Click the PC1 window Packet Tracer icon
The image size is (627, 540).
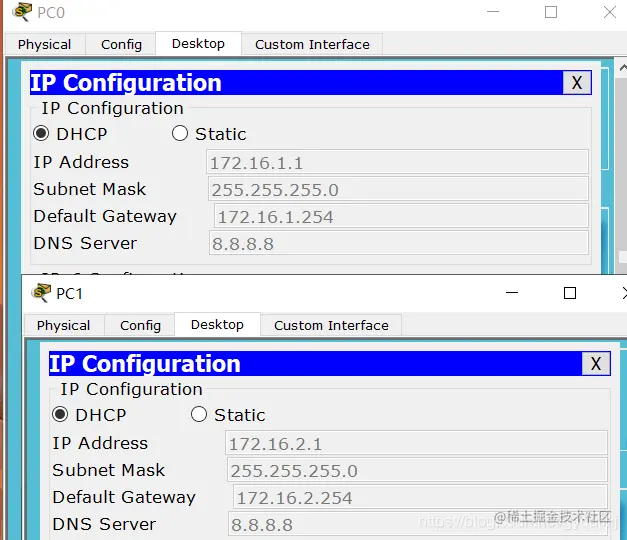point(41,293)
